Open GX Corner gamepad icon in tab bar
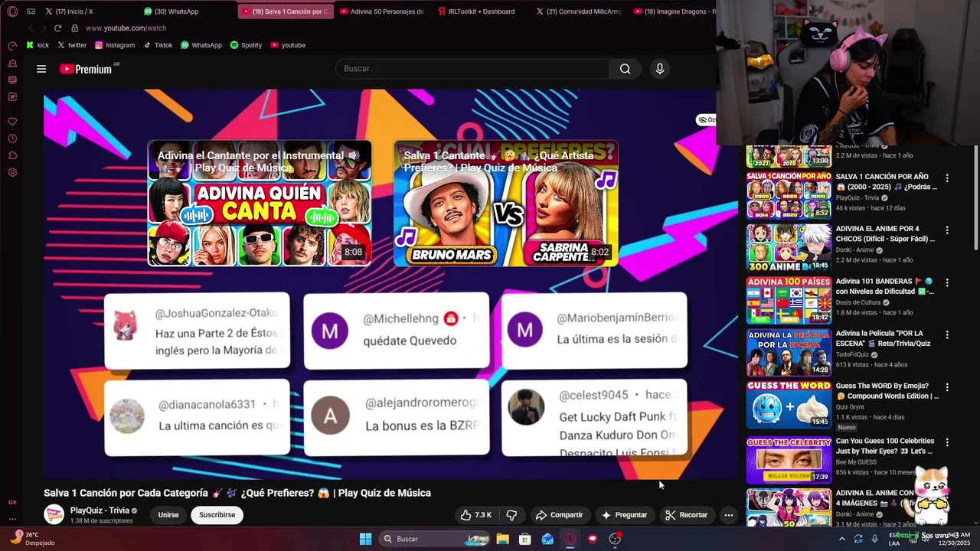 click(x=31, y=11)
